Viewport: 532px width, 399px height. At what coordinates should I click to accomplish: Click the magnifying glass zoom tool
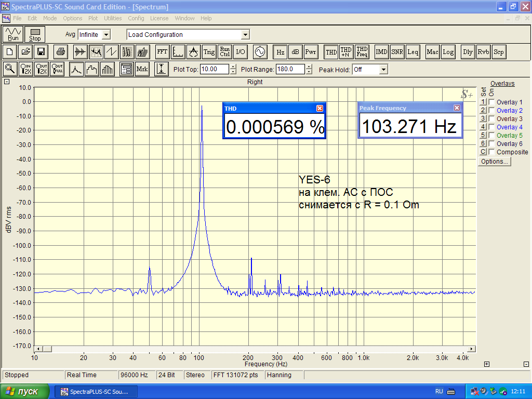10,69
